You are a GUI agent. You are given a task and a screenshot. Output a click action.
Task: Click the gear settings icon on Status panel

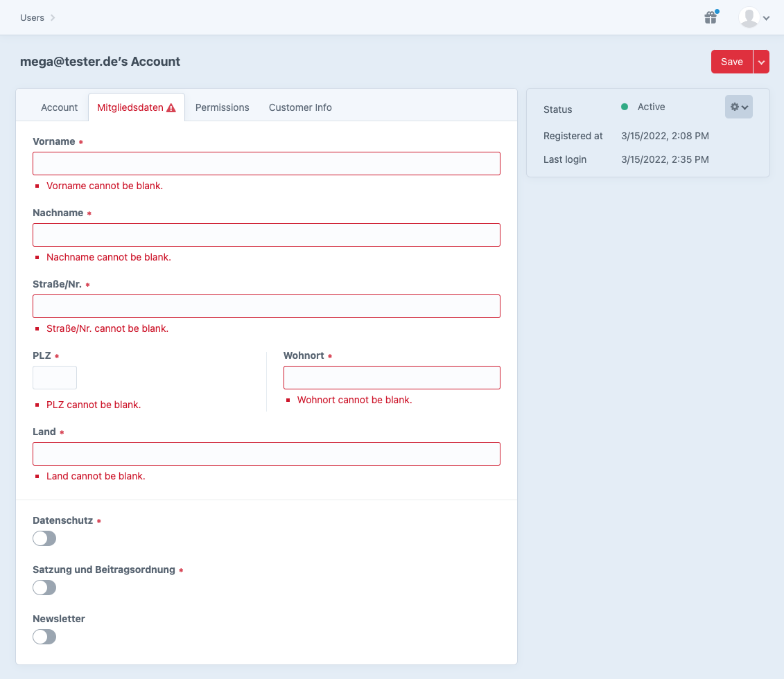click(736, 106)
